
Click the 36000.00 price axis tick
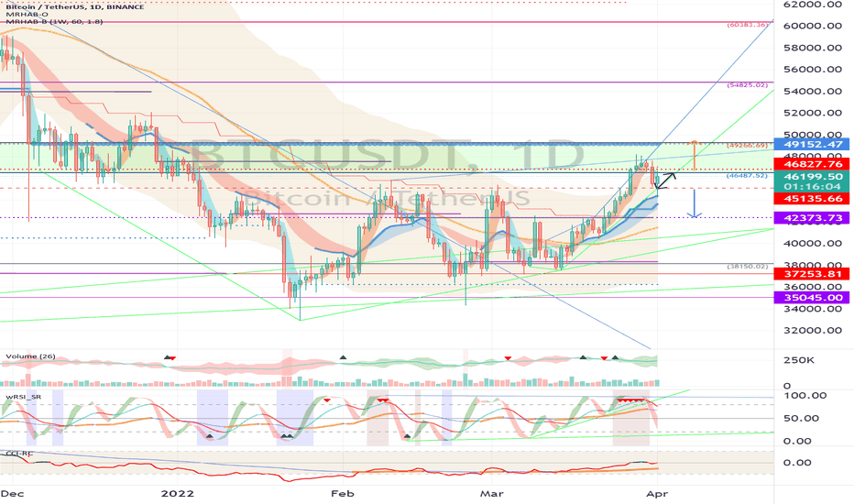813,287
